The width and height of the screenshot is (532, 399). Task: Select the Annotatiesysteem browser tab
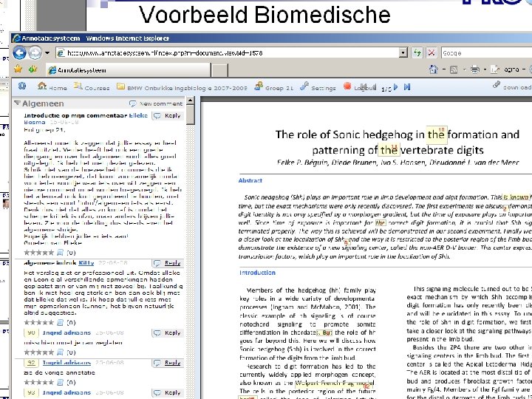[x=128, y=70]
